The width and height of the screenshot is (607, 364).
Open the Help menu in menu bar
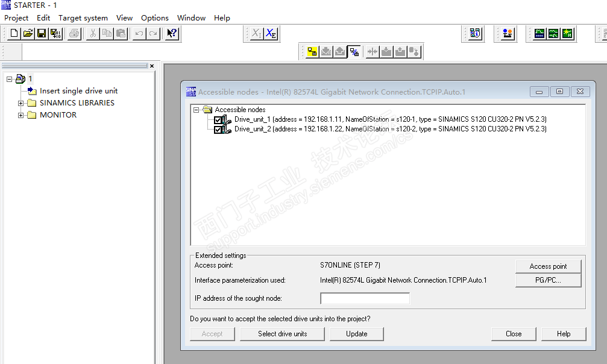coord(222,18)
